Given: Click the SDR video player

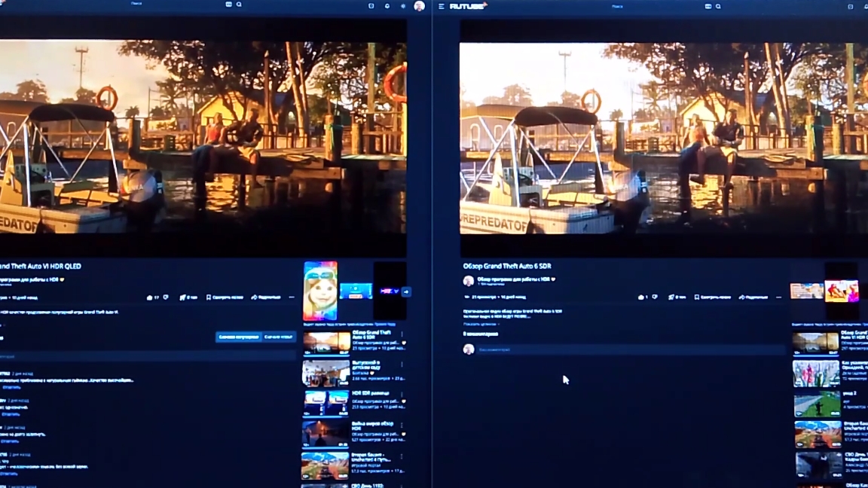Looking at the screenshot, I should (664, 139).
